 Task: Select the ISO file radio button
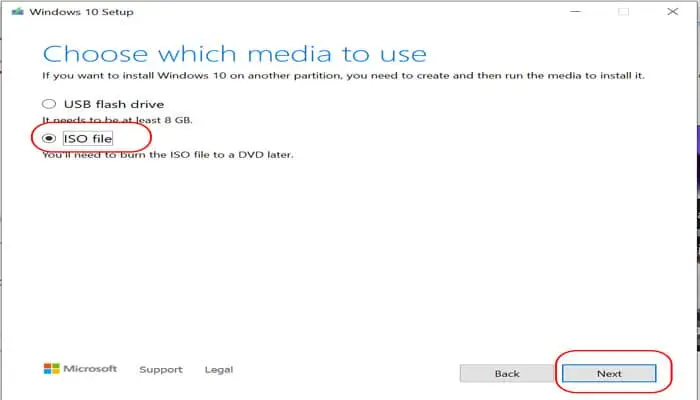coord(48,137)
